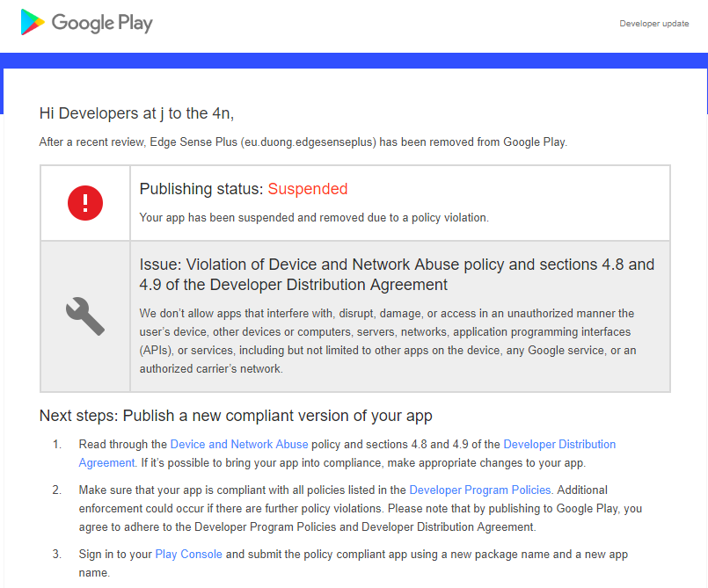The height and width of the screenshot is (588, 708).
Task: Click the red exclamation suspended icon
Action: (x=85, y=203)
